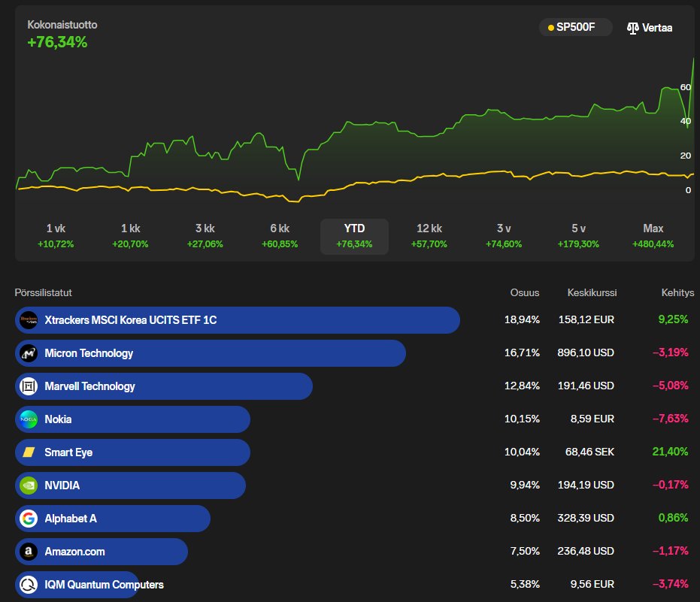Open the Amazon.com holding bar
The width and height of the screenshot is (700, 602).
click(102, 551)
